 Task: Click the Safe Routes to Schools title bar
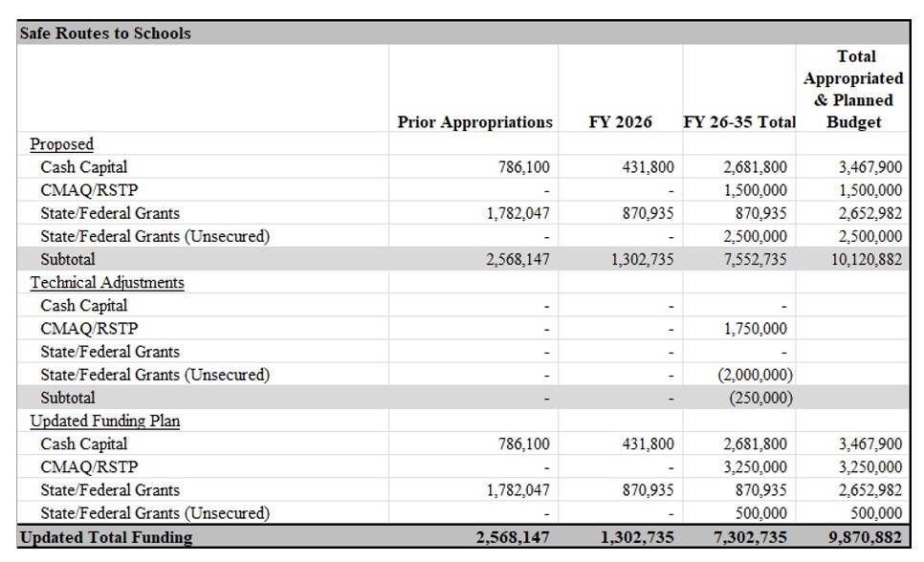point(105,33)
